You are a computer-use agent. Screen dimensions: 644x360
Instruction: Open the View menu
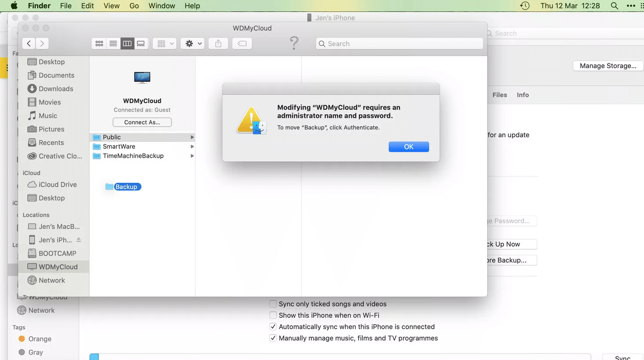tap(112, 6)
